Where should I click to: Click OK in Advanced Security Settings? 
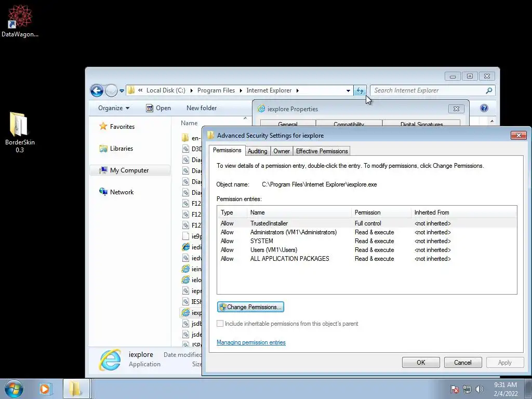click(421, 362)
